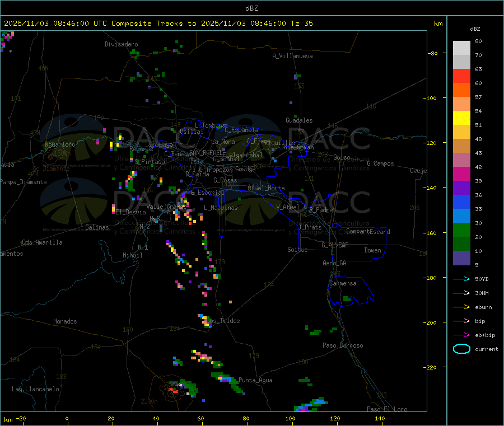Click the 'current' legend label
This screenshot has width=504, height=426.
tap(487, 349)
